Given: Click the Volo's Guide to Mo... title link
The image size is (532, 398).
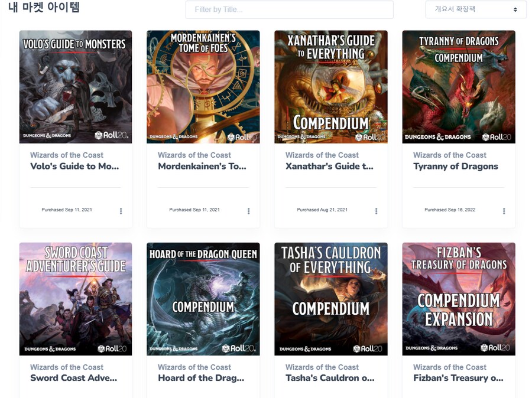Looking at the screenshot, I should coord(74,166).
